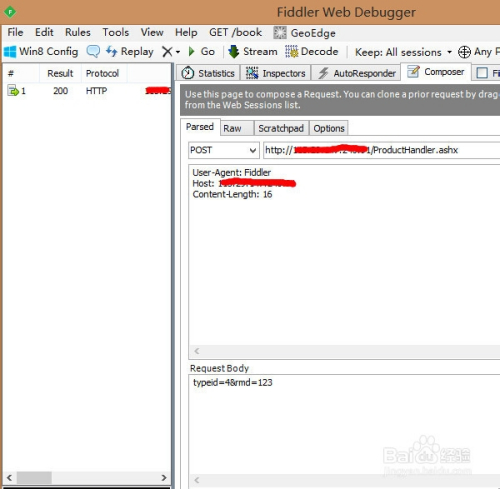Click the AutoResponder lightning icon

click(323, 73)
